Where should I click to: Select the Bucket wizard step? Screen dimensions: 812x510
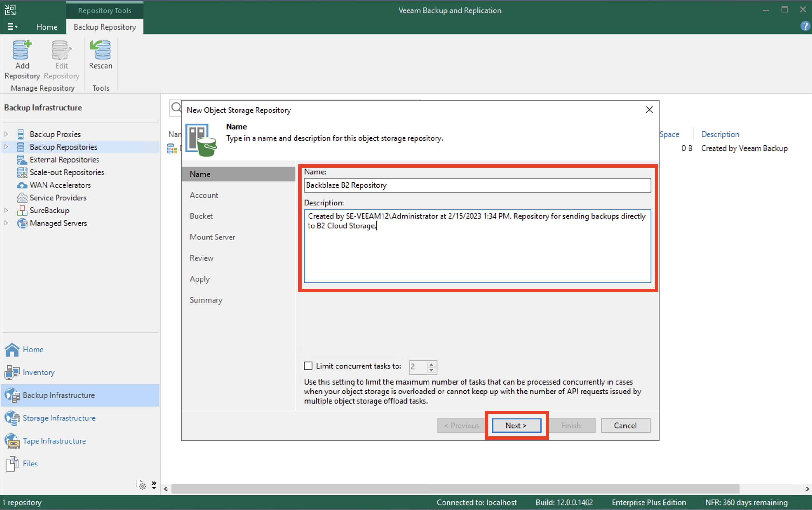(x=201, y=216)
